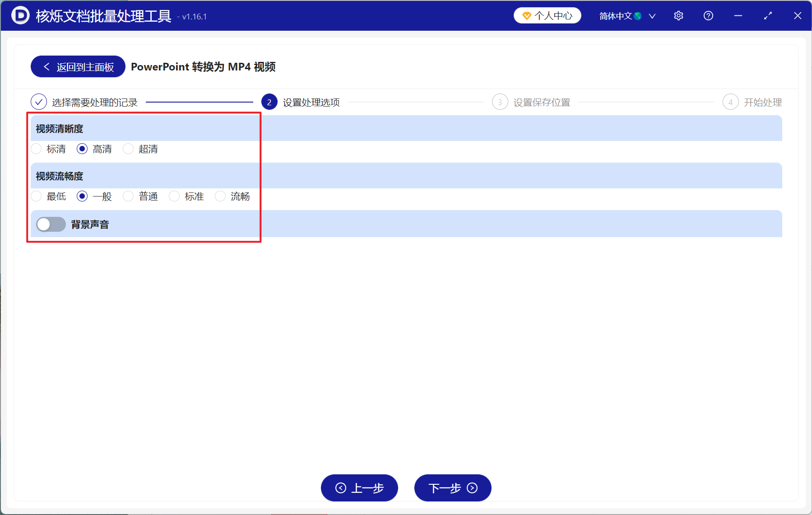Viewport: 812px width, 515px height.
Task: Click the 下一步 button
Action: [452, 488]
